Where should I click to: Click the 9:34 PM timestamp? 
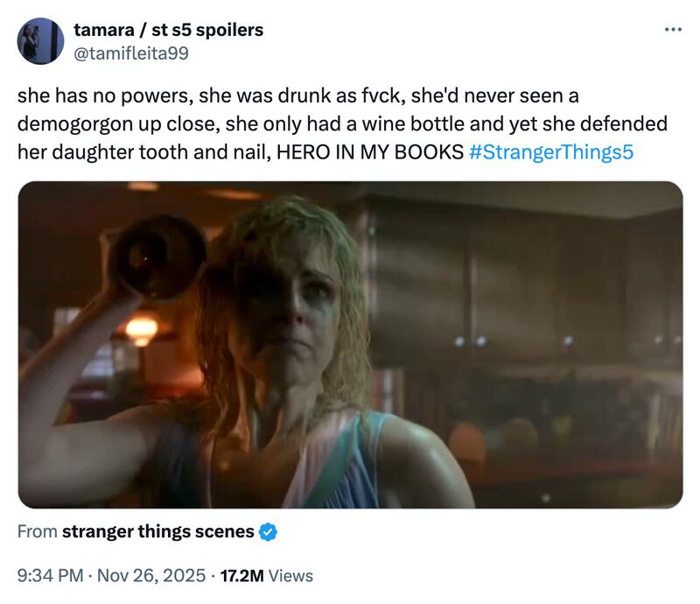pyautogui.click(x=50, y=577)
